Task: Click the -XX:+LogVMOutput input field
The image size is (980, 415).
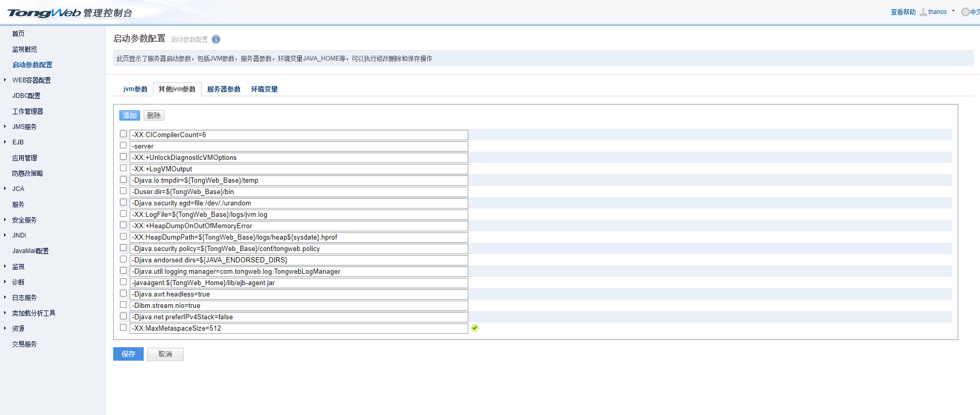Action: pyautogui.click(x=299, y=169)
